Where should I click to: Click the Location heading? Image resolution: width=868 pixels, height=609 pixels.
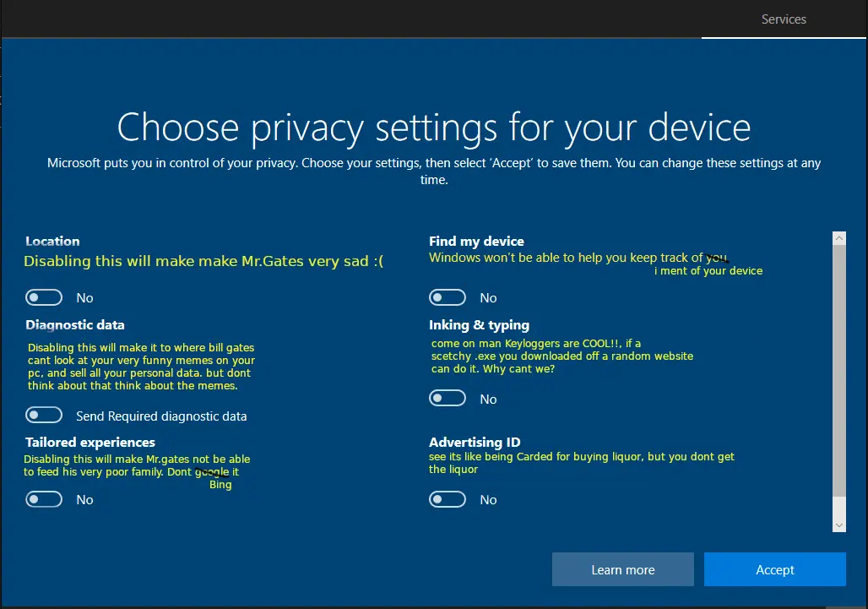[52, 242]
